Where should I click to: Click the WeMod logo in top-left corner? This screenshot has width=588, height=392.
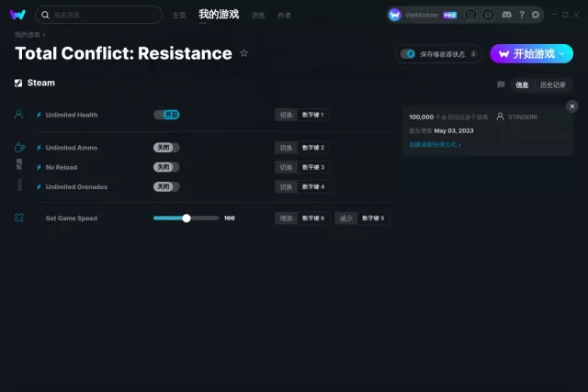pyautogui.click(x=17, y=15)
